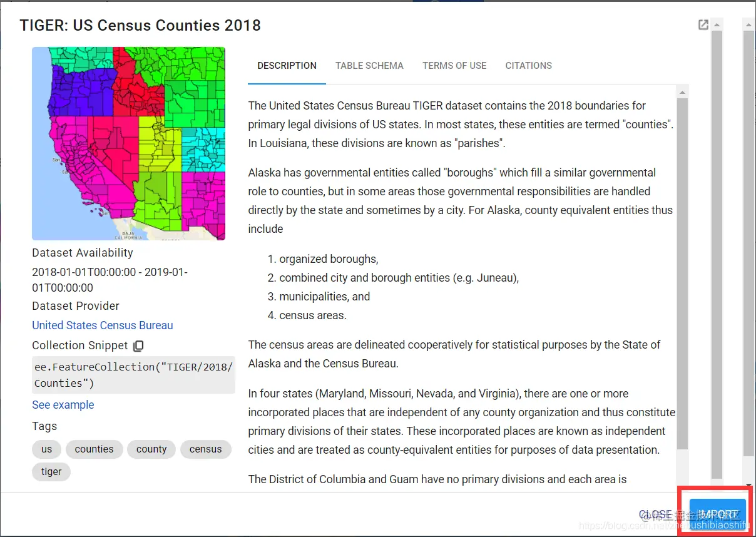Click the availability date range text
This screenshot has width=756, height=537.
click(110, 280)
